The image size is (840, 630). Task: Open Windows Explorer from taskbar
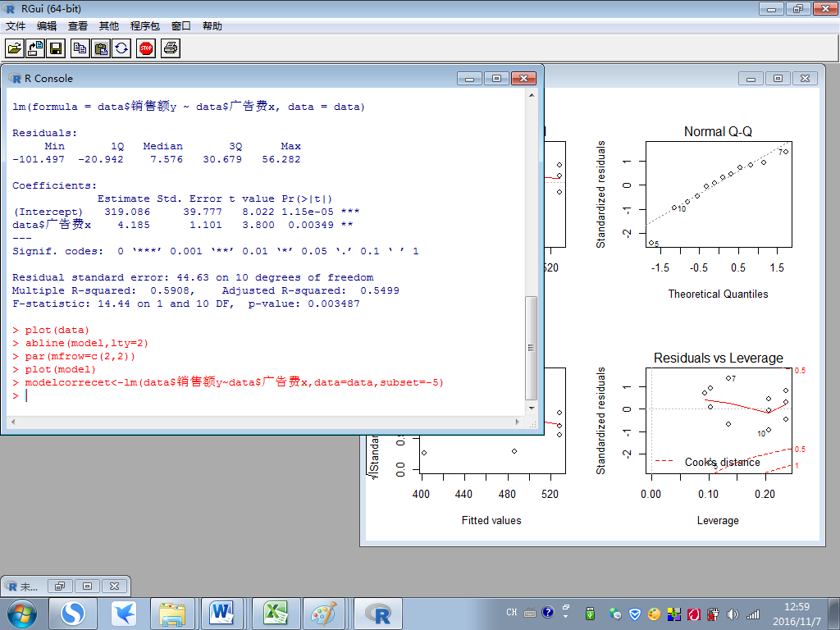tap(172, 614)
